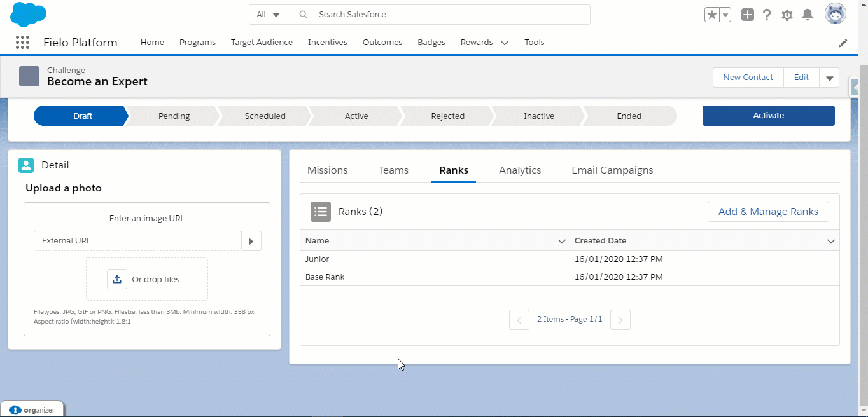868x417 pixels.
Task: Click the New Contact button
Action: [x=748, y=78]
